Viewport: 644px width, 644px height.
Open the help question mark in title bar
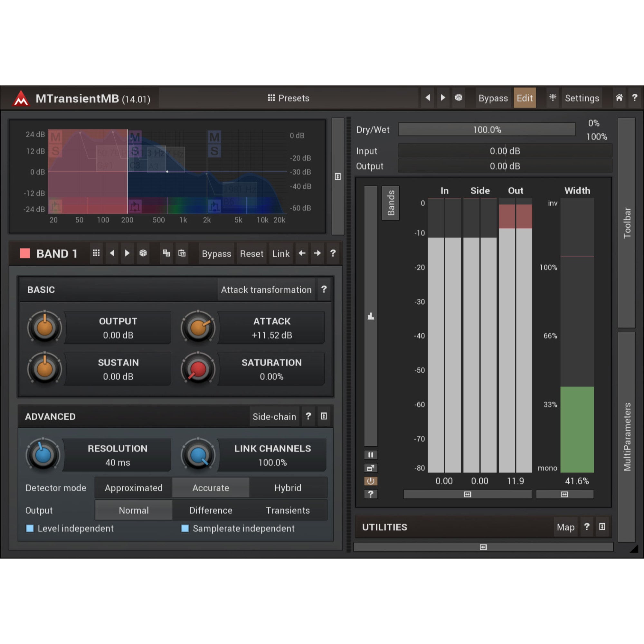[x=634, y=98]
